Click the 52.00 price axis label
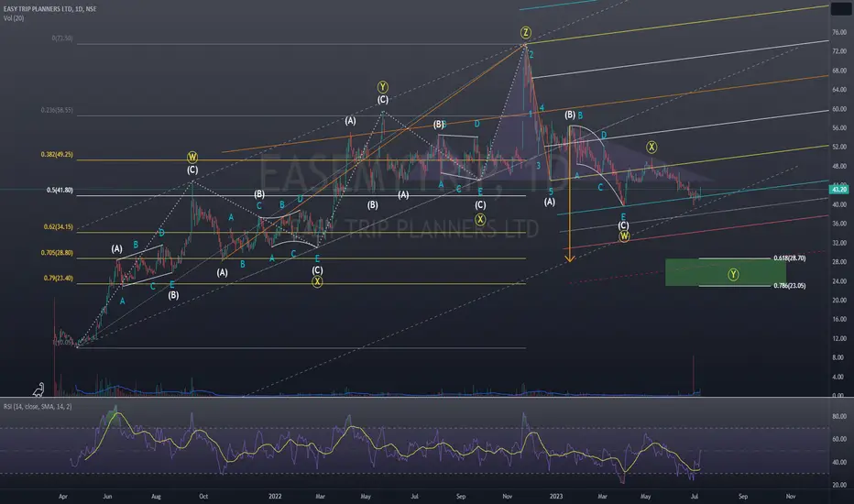The width and height of the screenshot is (854, 504). click(838, 148)
